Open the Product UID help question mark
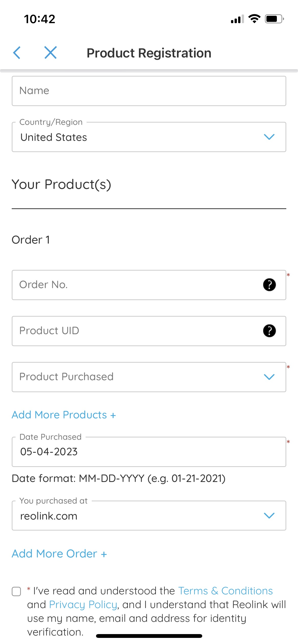 [x=269, y=331]
